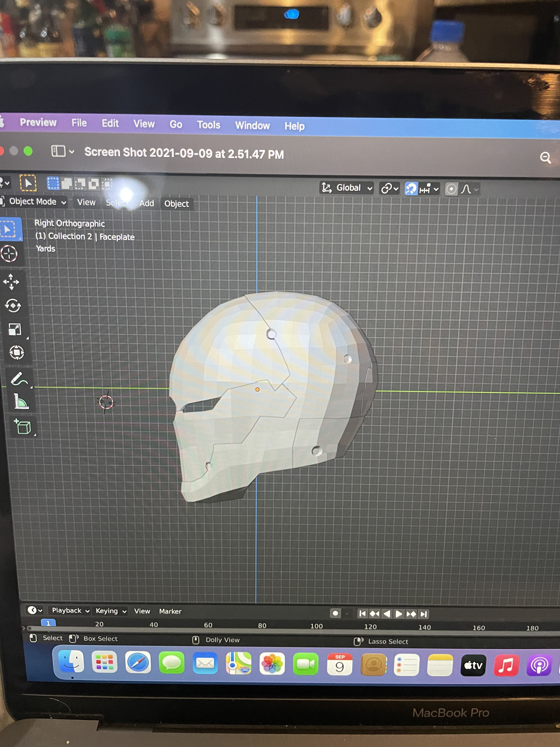The height and width of the screenshot is (747, 560).
Task: Toggle the snapping magnet button
Action: pos(411,189)
